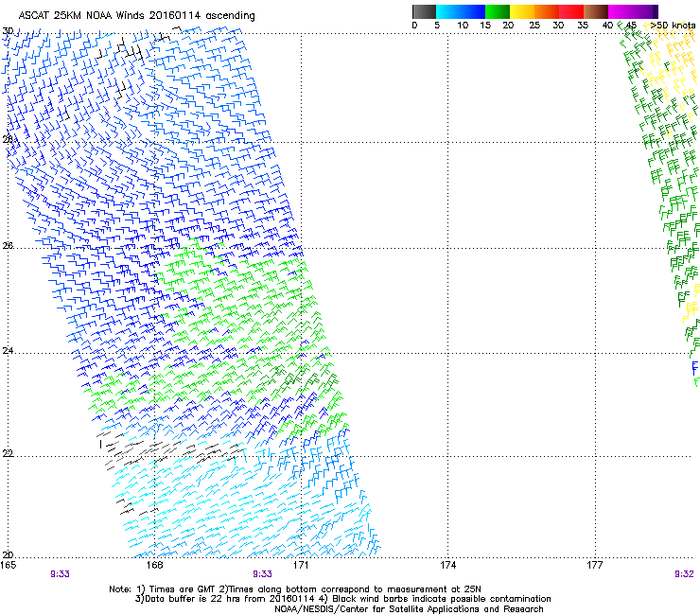Click the 'Times are GMT' note line
Viewport: 700px width, 615px height.
point(295,589)
